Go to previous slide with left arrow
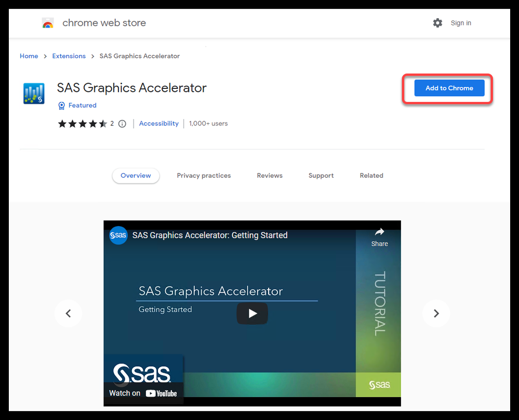The height and width of the screenshot is (420, 519). 68,313
